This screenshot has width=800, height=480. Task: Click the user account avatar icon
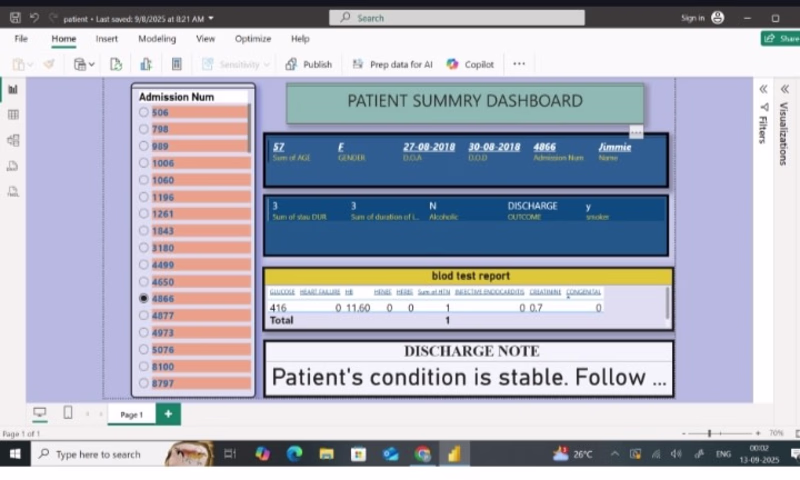pyautogui.click(x=717, y=18)
